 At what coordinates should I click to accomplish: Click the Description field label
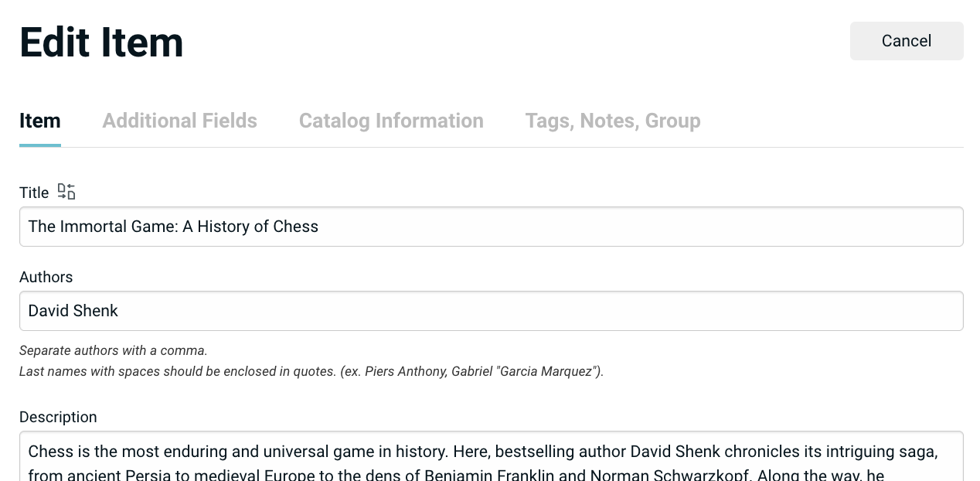(58, 417)
